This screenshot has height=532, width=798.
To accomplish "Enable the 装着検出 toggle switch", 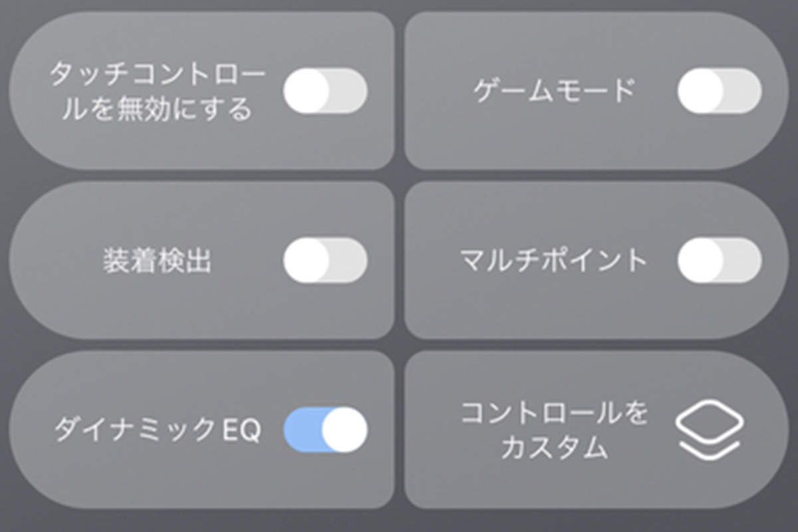I will 325,260.
